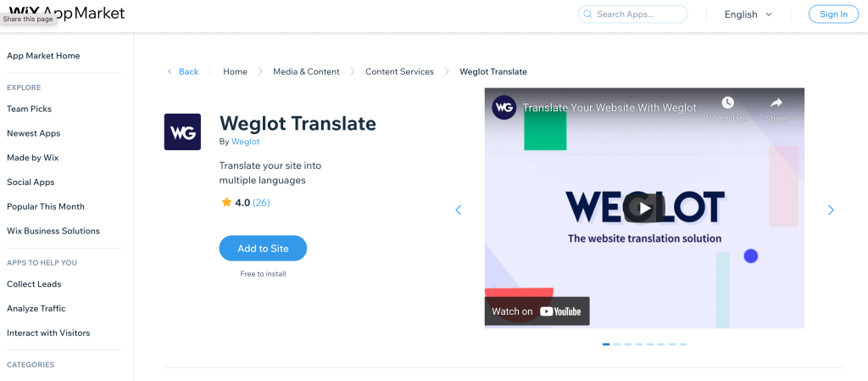The width and height of the screenshot is (868, 381).
Task: Click the Watch later clock icon
Action: 727,103
